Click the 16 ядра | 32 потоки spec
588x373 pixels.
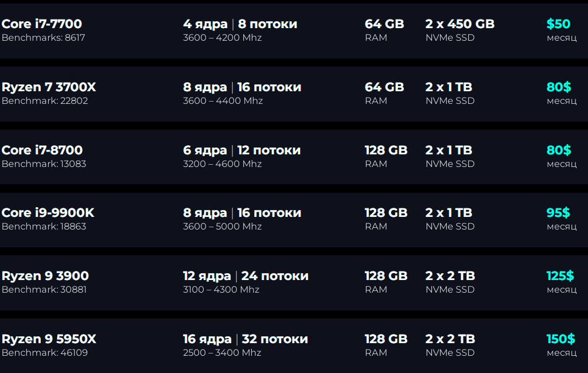246,339
